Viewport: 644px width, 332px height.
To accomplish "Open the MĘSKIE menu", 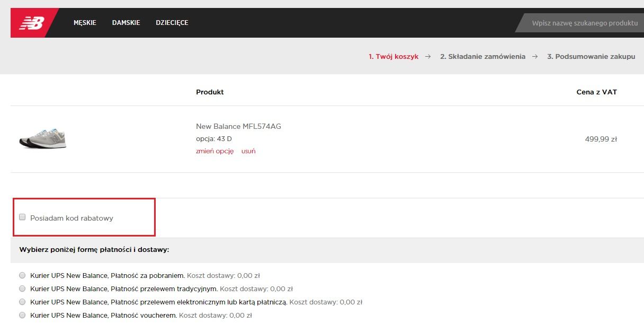I will coord(85,23).
